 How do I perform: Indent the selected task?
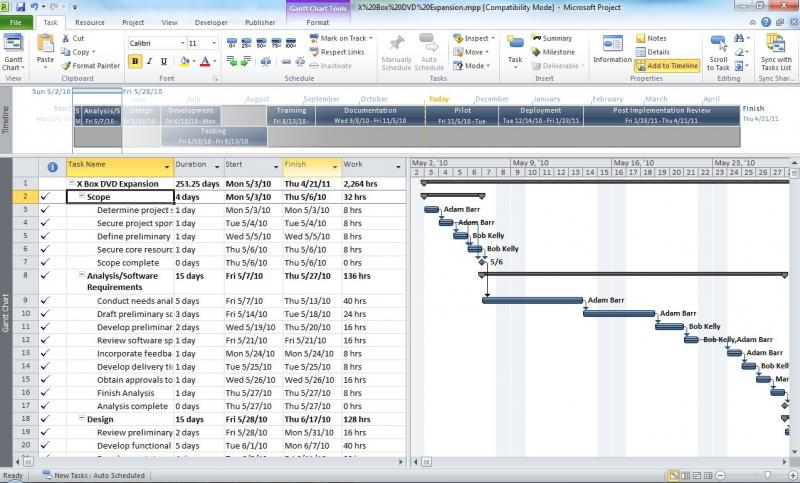pos(246,62)
